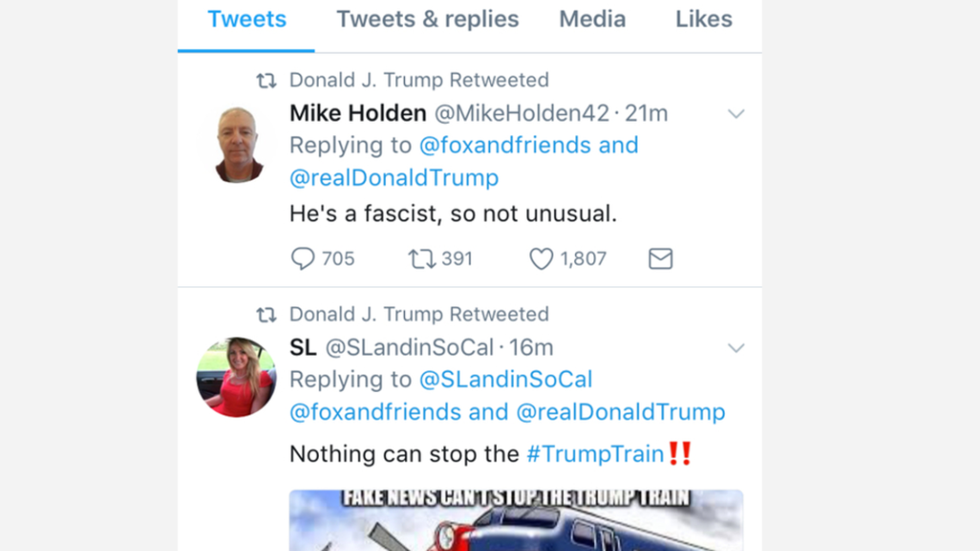Open the Trump Train meme image
980x551 pixels.
click(516, 521)
